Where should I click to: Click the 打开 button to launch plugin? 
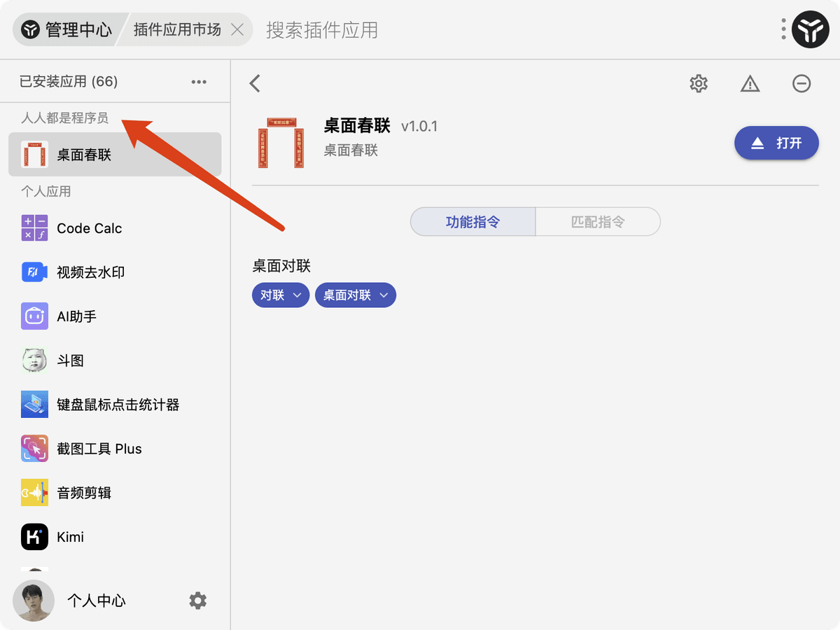pos(776,142)
